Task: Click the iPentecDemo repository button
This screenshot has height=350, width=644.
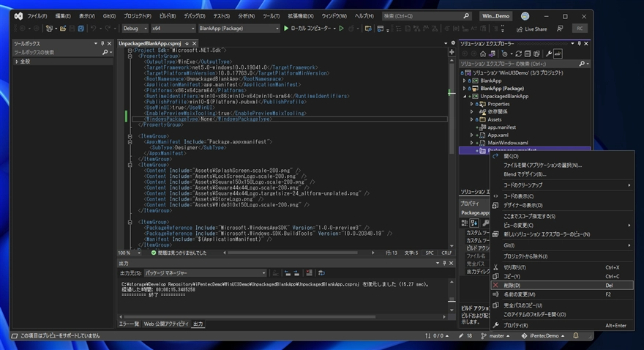Action: click(542, 335)
